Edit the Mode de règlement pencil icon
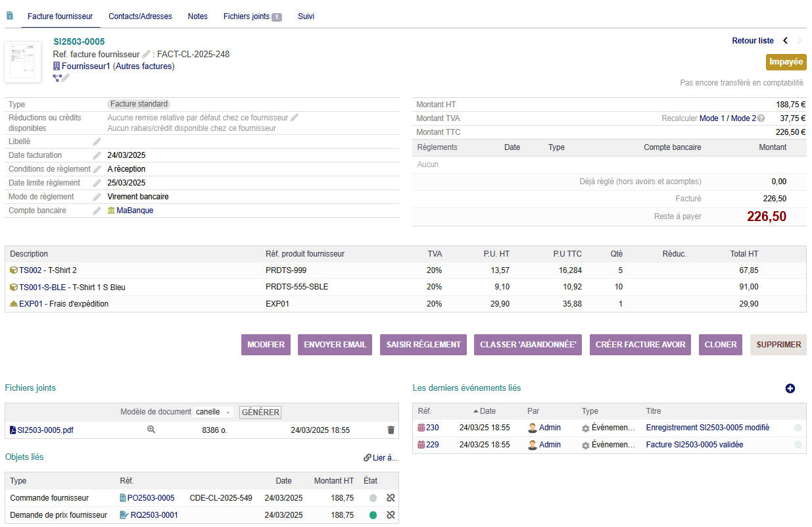 coord(97,197)
